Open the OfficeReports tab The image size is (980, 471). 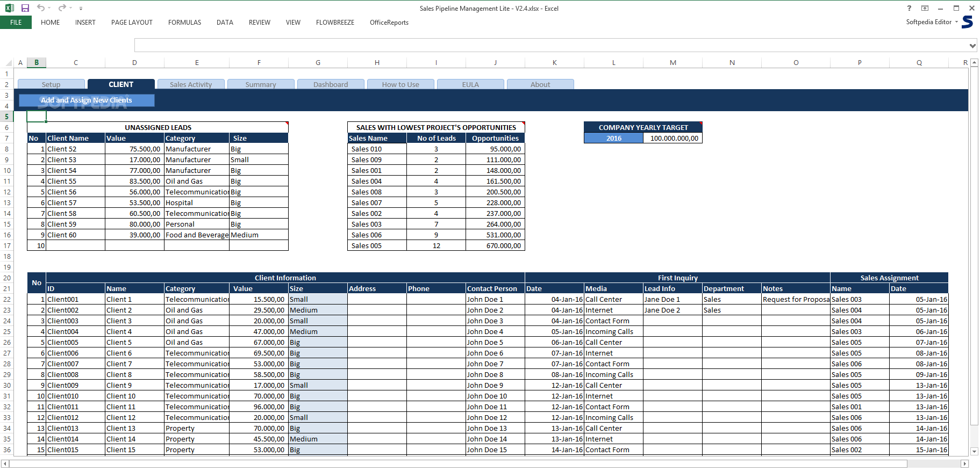coord(389,23)
